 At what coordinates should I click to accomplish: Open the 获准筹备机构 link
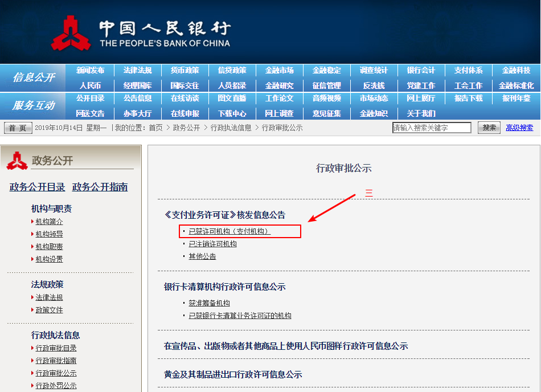tap(209, 303)
